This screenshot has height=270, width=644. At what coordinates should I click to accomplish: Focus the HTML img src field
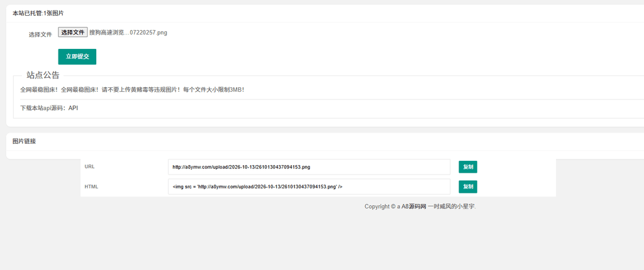click(x=309, y=186)
